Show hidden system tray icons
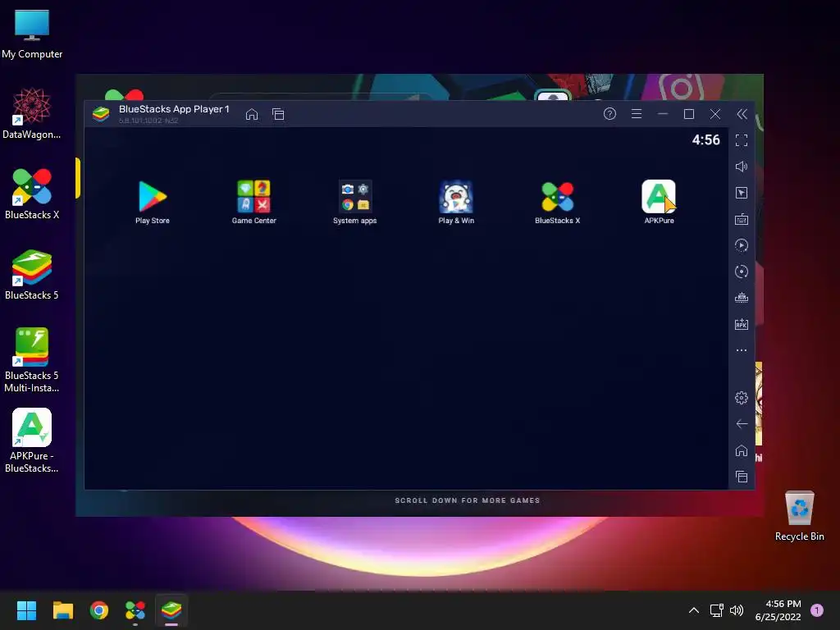Screen dimensions: 840x630 (694, 610)
